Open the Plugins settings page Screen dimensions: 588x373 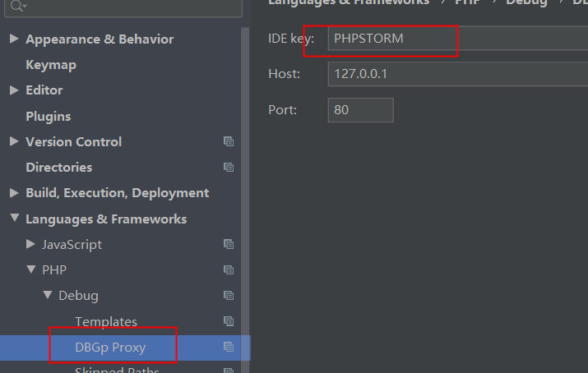point(49,116)
